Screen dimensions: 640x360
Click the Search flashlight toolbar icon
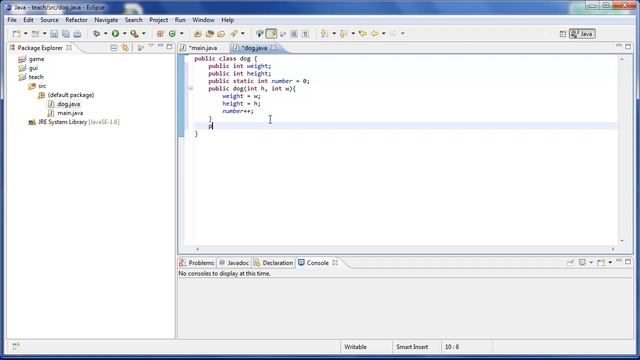click(x=233, y=34)
